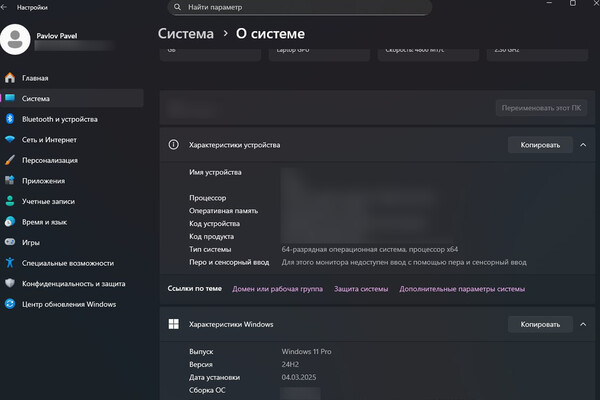Collapse the Характеристики Windows section
This screenshot has width=600, height=400.
point(583,325)
